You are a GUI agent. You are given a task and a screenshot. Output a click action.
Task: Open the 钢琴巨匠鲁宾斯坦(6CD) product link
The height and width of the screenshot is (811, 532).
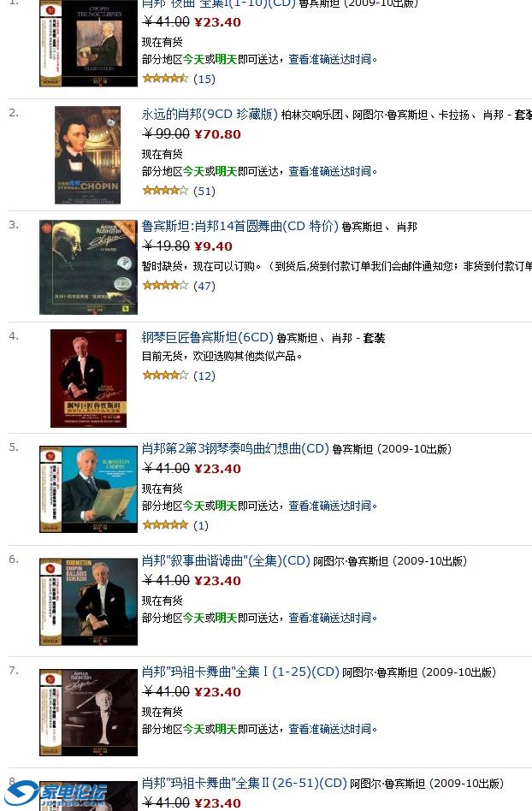pyautogui.click(x=207, y=337)
